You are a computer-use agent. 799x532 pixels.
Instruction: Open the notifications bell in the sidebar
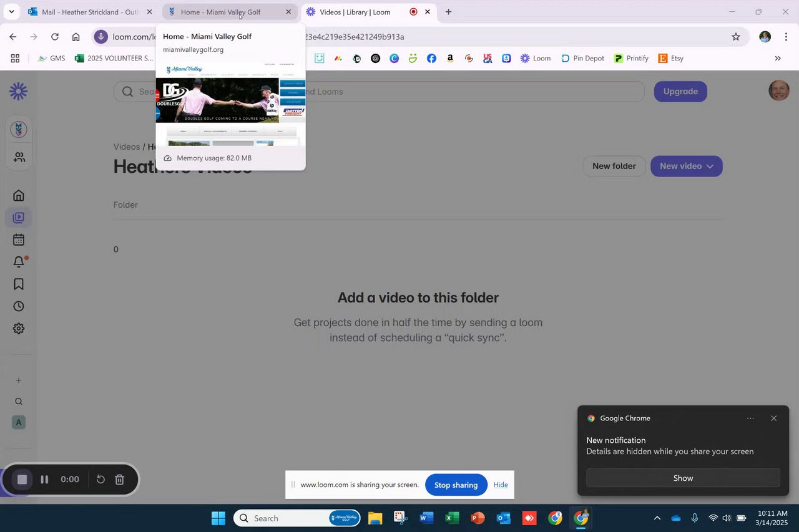(19, 262)
